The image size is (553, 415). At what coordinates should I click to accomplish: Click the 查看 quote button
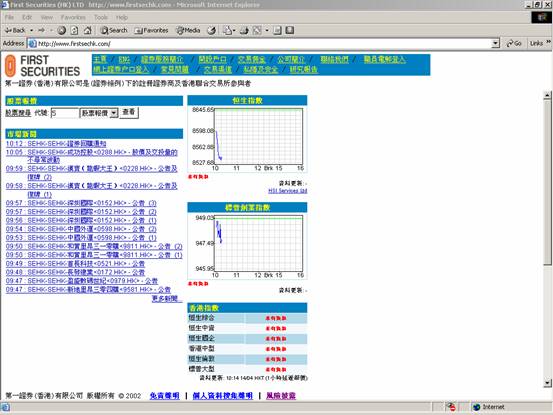point(129,112)
